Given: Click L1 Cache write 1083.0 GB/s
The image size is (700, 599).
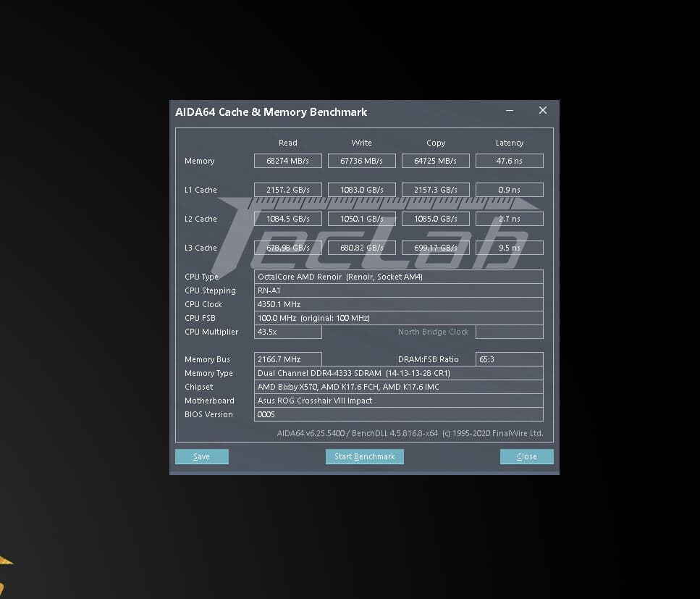Looking at the screenshot, I should [362, 190].
